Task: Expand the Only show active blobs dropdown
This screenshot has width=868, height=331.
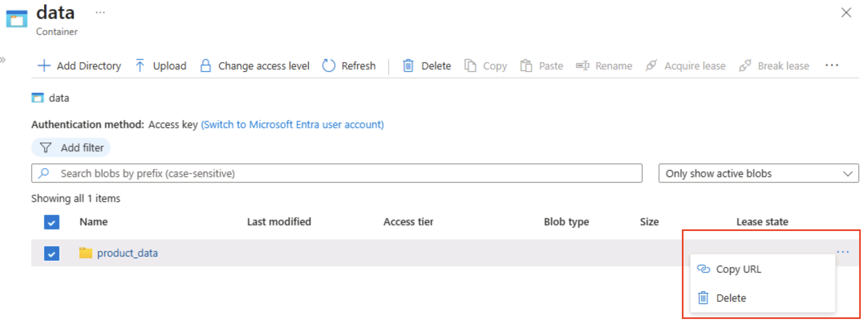Action: (x=758, y=174)
